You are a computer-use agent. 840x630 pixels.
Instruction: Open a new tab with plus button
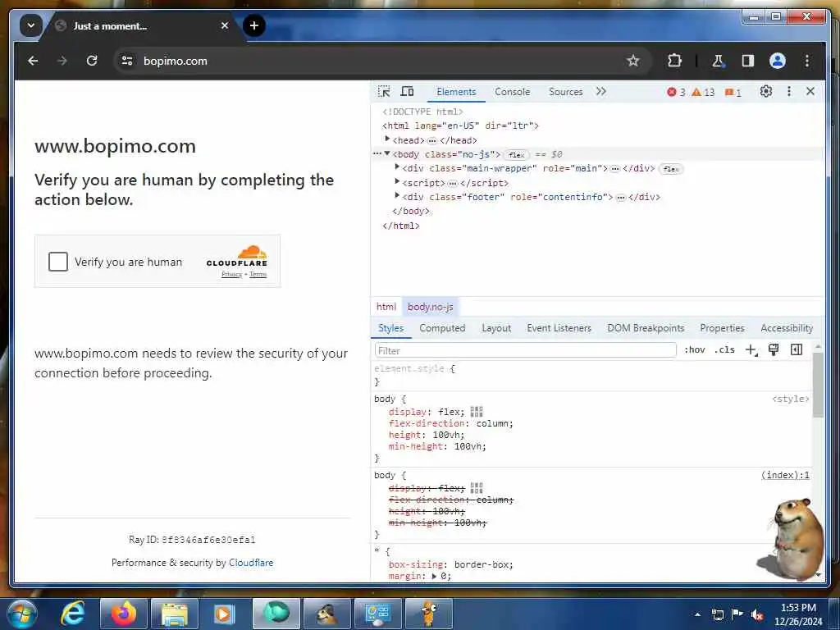point(254,25)
